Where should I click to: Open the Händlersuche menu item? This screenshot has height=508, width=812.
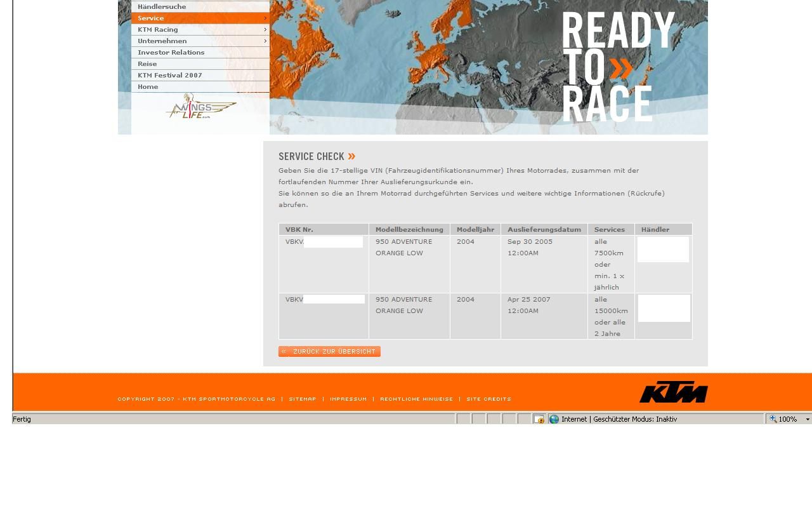coord(162,7)
